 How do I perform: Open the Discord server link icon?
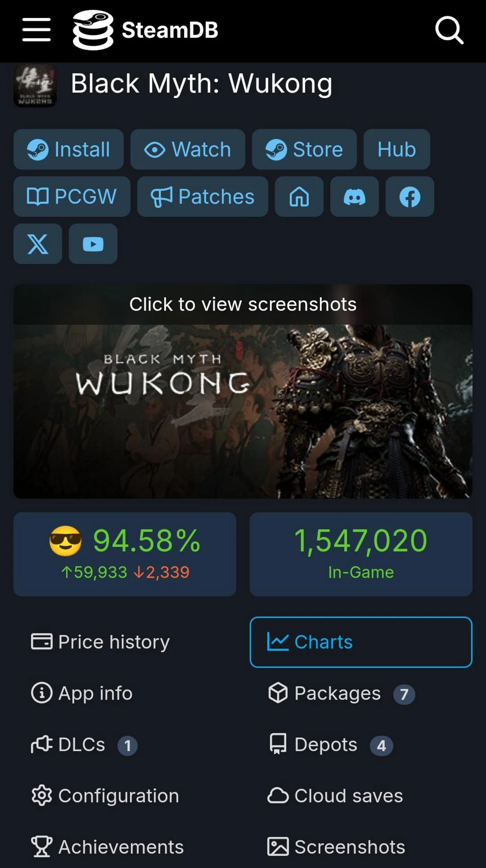click(x=354, y=197)
